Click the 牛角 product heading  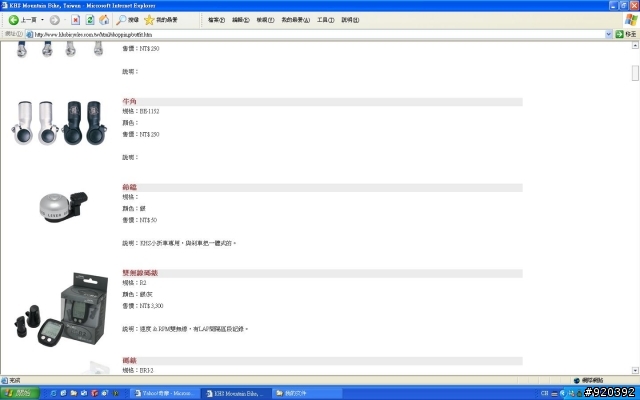pyautogui.click(x=129, y=102)
